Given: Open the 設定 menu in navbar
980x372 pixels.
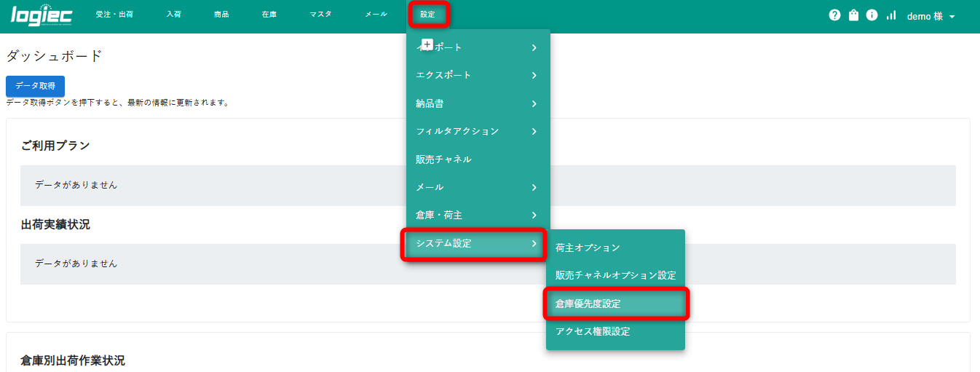Looking at the screenshot, I should pos(428,15).
